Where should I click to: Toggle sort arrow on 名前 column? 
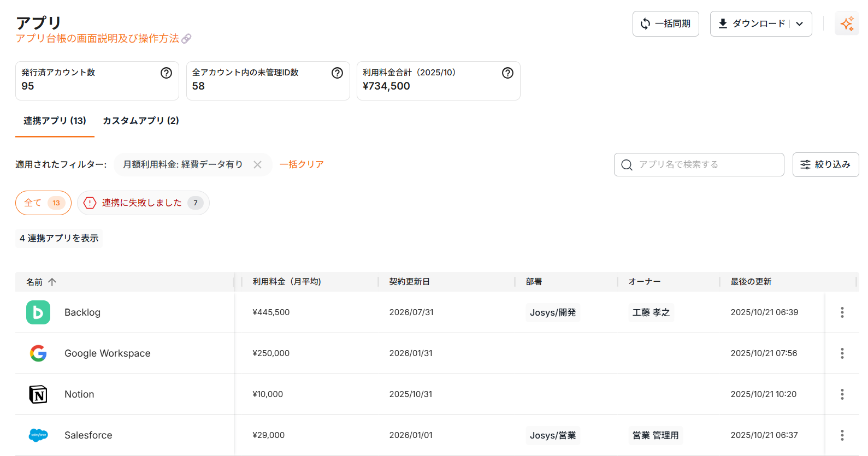click(52, 282)
